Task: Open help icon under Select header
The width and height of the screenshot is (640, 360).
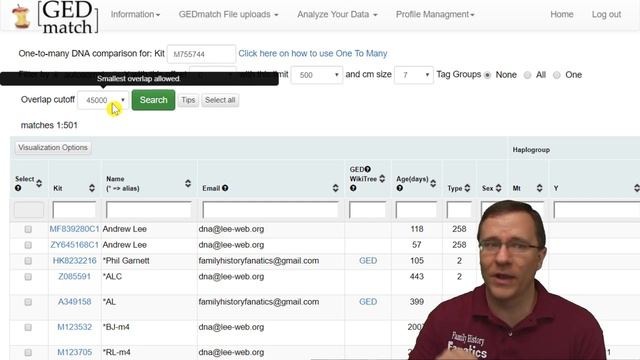Action: (18, 188)
